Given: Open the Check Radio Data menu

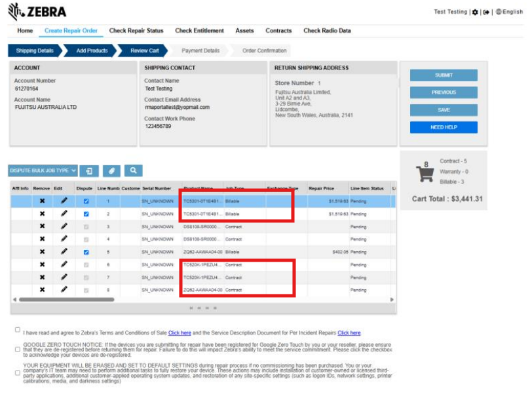Looking at the screenshot, I should pos(327,31).
